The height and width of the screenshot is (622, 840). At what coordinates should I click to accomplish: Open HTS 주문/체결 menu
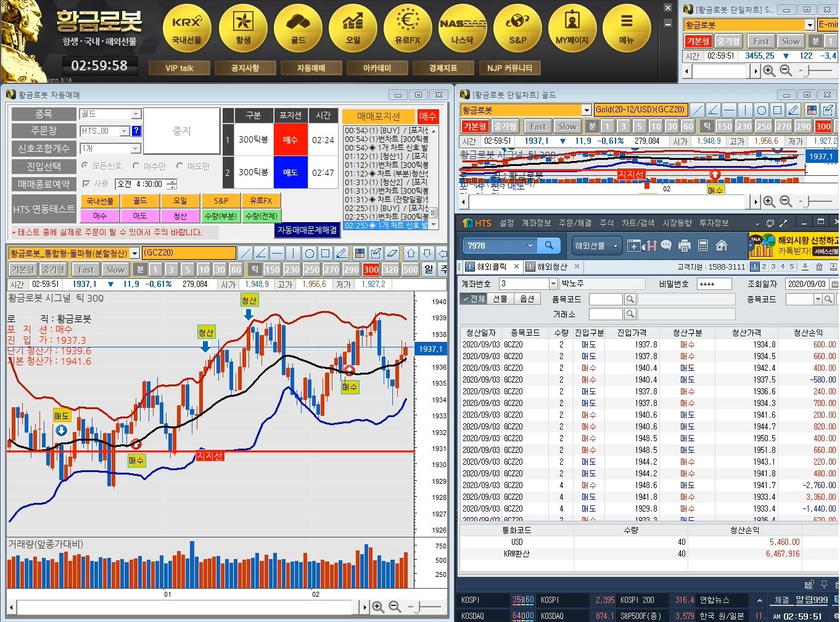575,223
